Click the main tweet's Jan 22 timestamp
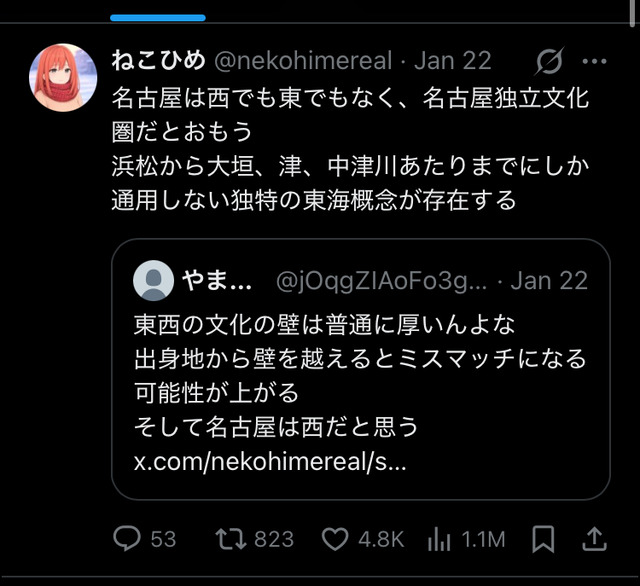Screen dimensions: 640x586 coord(453,61)
